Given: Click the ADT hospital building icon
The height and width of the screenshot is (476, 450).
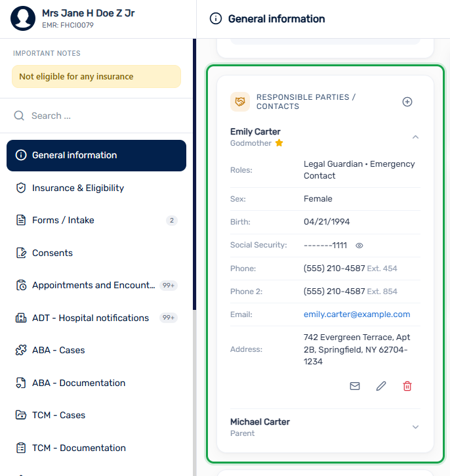Looking at the screenshot, I should tap(21, 318).
